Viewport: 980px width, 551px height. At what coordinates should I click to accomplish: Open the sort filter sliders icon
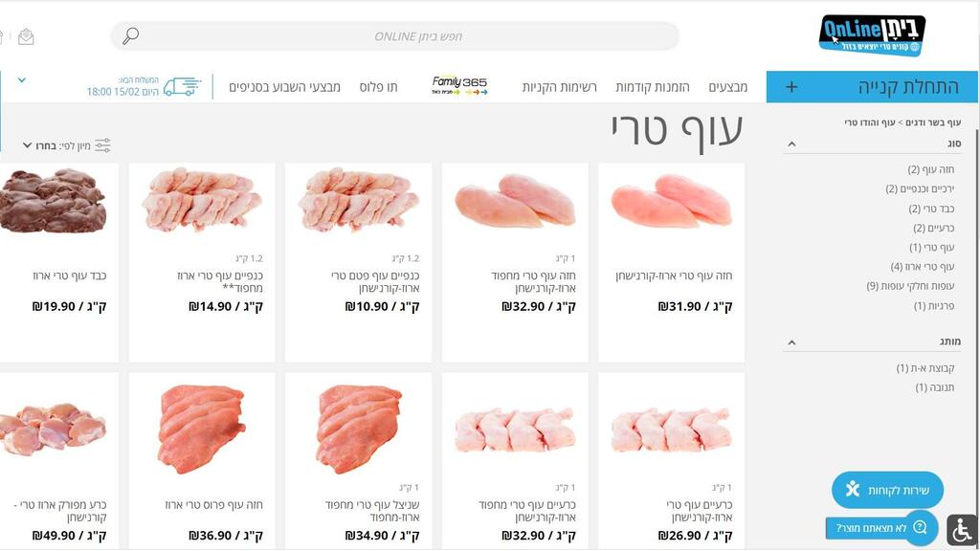102,145
